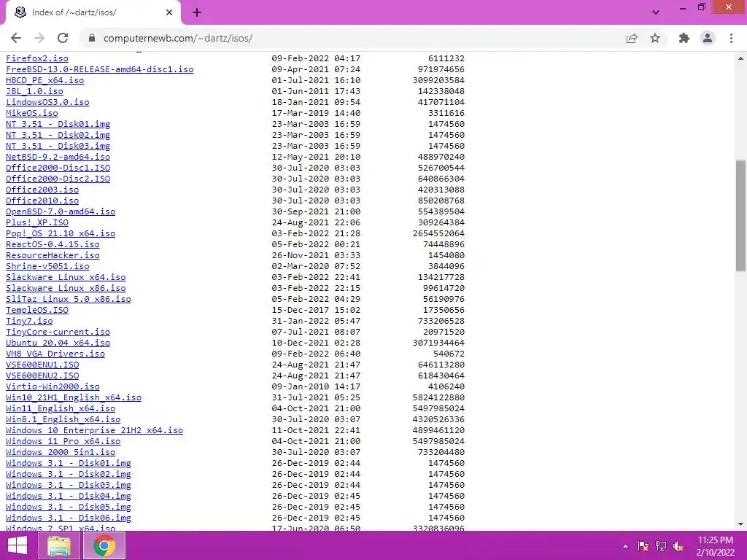Reload the current page
The width and height of the screenshot is (747, 560).
click(x=63, y=38)
